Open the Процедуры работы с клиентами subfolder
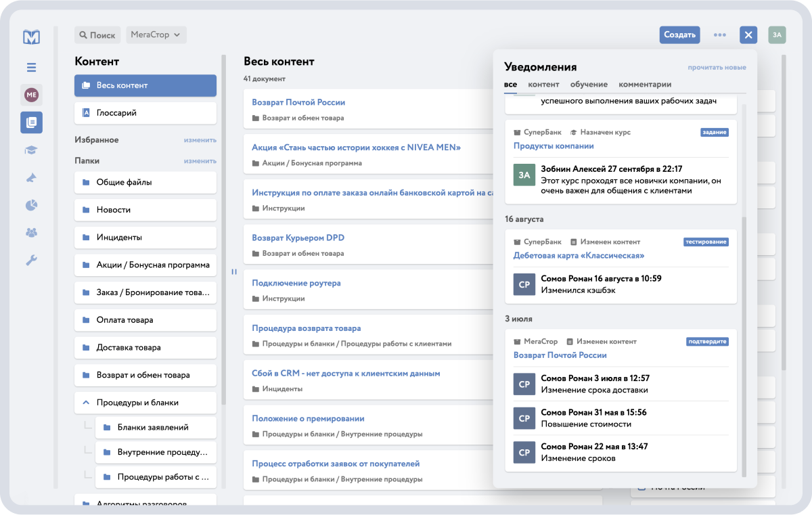 pos(156,477)
